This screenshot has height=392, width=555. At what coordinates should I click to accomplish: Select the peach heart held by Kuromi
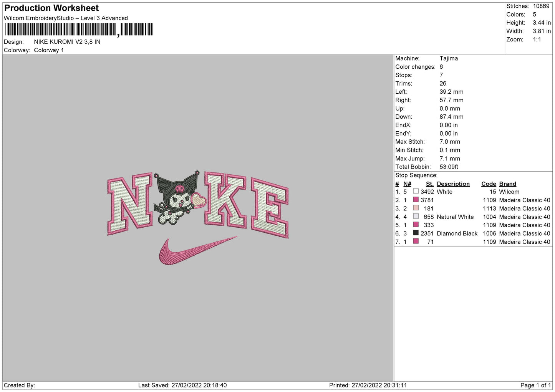(x=198, y=200)
